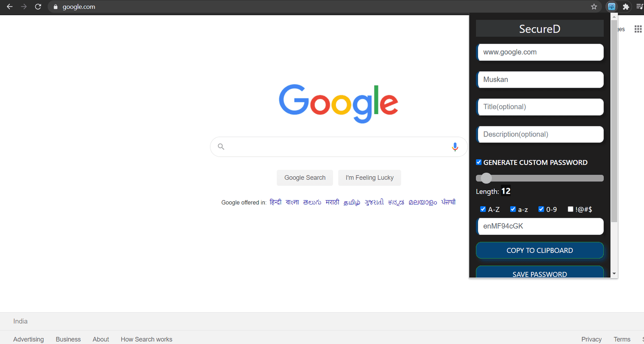Switch Google to தமிழ் language
This screenshot has height=344, width=644.
(x=352, y=202)
